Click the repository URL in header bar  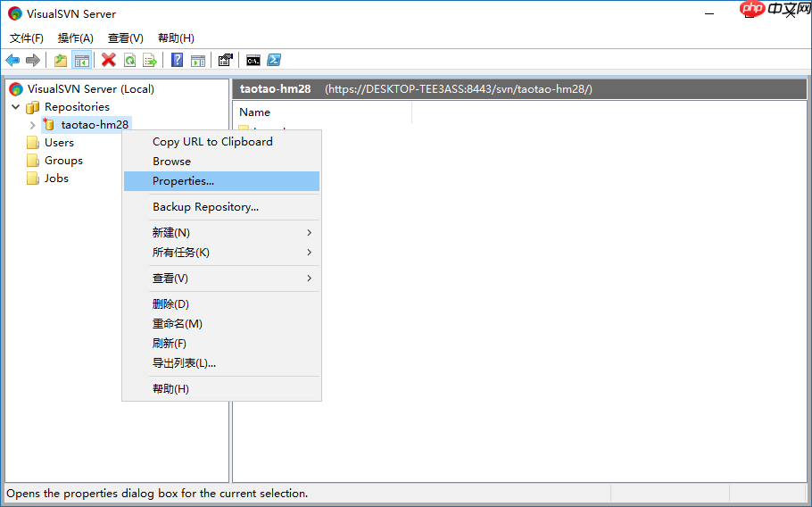[459, 89]
